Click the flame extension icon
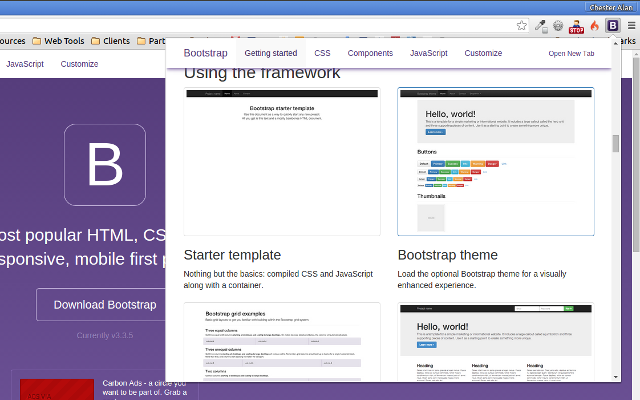This screenshot has height=400, width=640. (595, 26)
